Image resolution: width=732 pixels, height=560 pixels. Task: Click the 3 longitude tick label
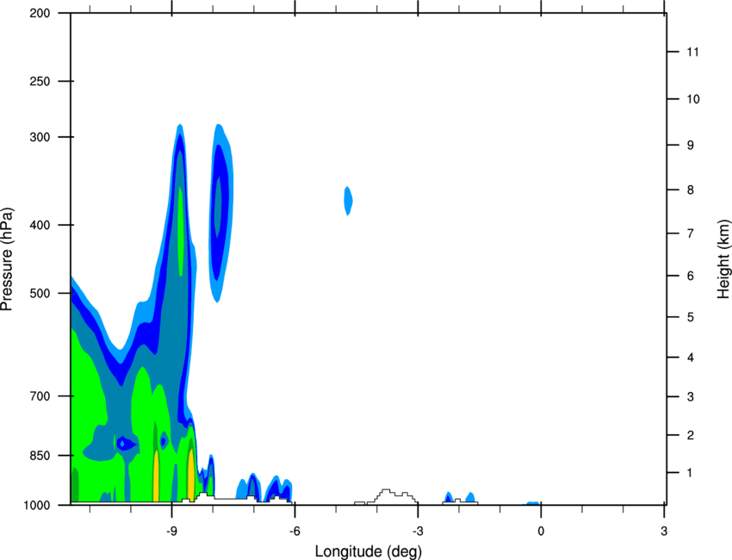(664, 531)
